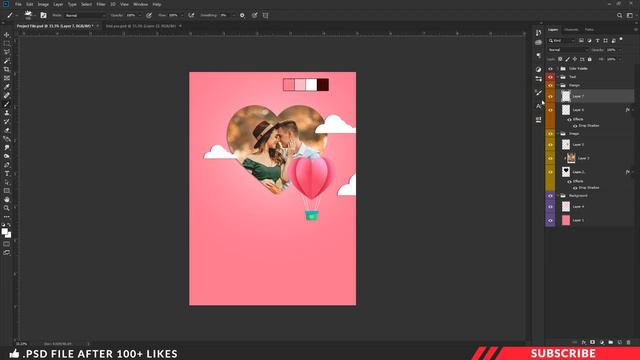The width and height of the screenshot is (640, 360).
Task: Open the Edit Toolbar three-dots button
Action: coord(7,217)
